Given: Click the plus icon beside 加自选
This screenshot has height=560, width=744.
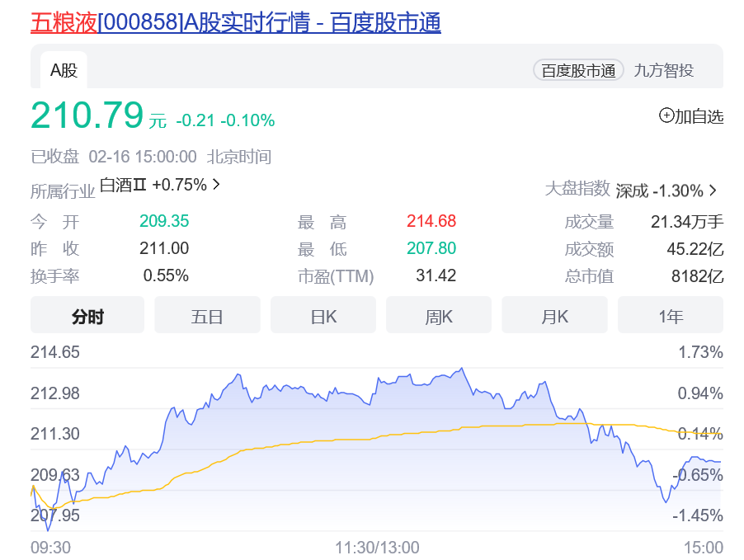Looking at the screenshot, I should pos(666,115).
